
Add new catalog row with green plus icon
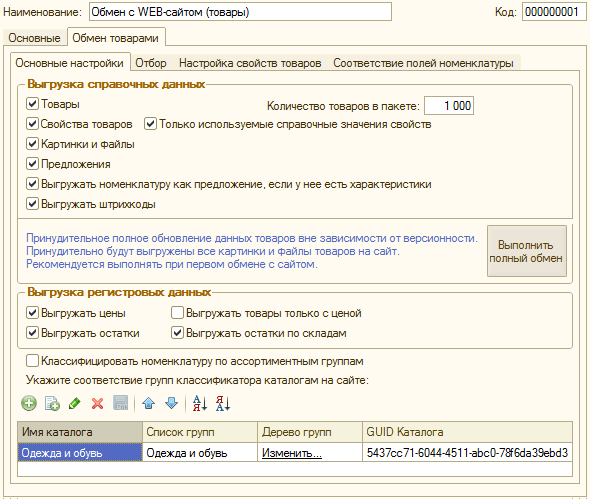[x=29, y=403]
